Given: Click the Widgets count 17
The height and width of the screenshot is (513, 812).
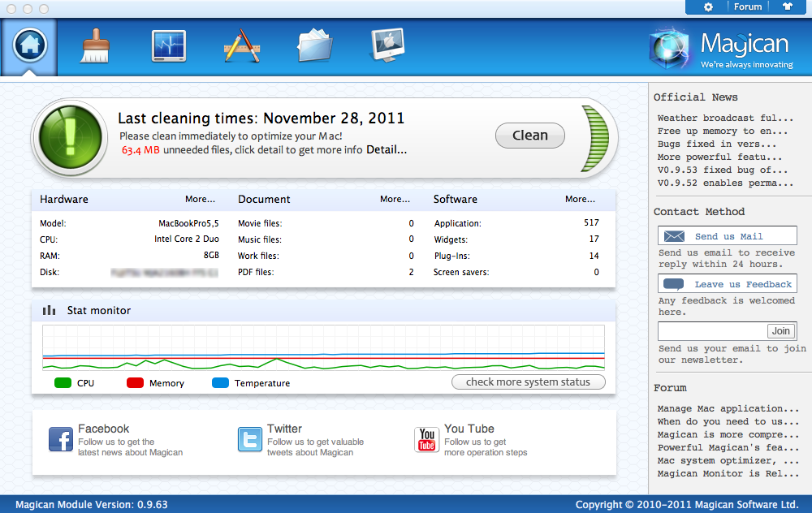Looking at the screenshot, I should pyautogui.click(x=594, y=239).
